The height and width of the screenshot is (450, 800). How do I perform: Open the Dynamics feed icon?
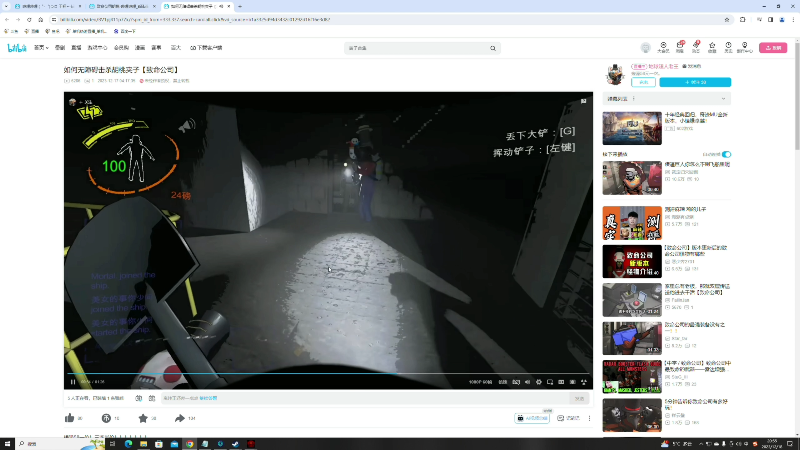tap(696, 47)
